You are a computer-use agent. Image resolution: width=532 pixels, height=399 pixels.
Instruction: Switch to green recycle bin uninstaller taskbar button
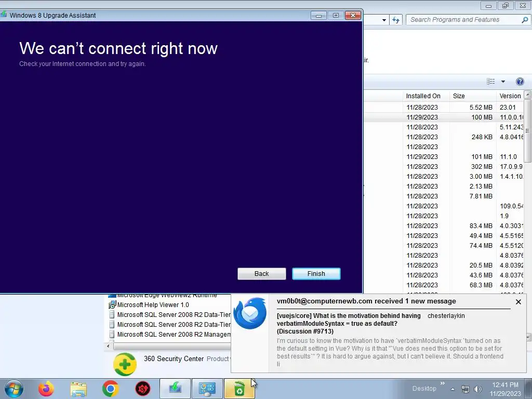(x=239, y=389)
